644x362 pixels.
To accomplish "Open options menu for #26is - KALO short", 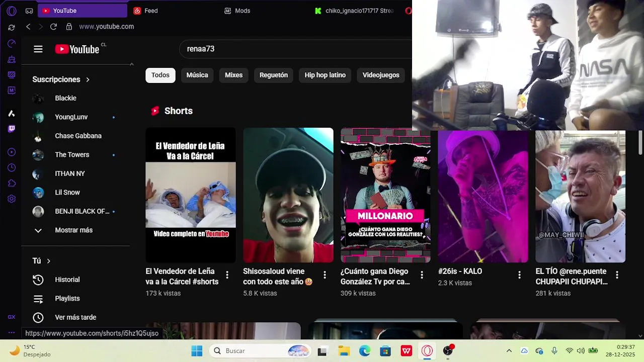I will click(519, 275).
